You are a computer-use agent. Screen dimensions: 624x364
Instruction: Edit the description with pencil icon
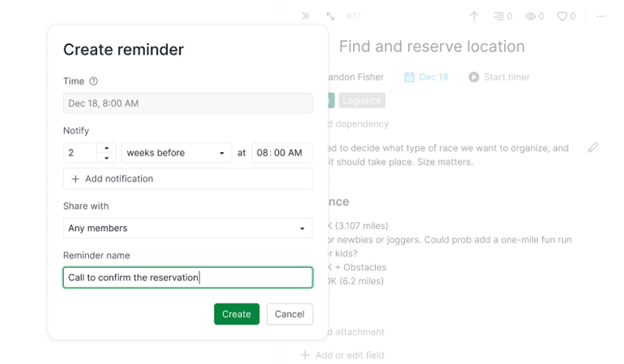click(593, 147)
